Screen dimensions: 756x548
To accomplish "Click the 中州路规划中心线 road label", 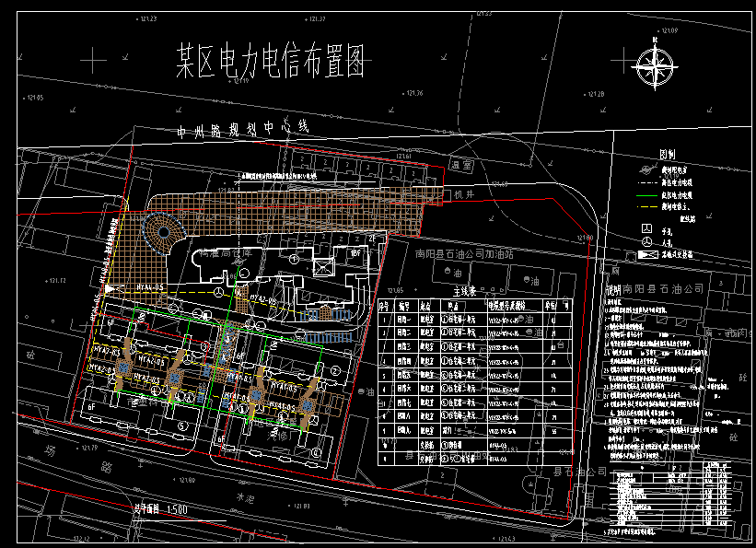I will click(x=241, y=129).
